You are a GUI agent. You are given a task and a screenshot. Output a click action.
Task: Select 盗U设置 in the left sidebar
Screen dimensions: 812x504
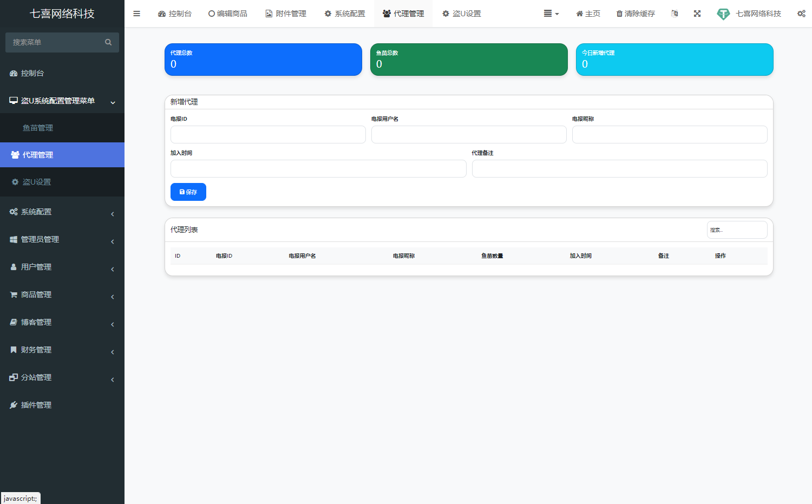coord(36,182)
